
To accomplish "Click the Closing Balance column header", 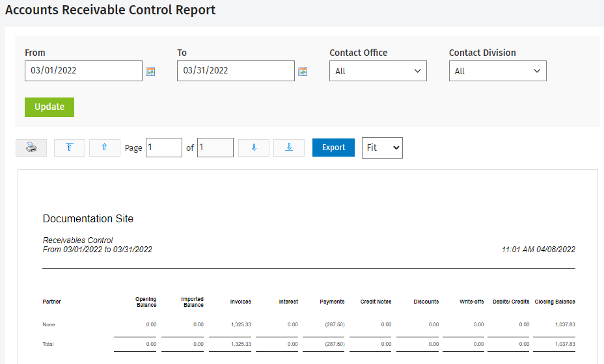I will click(555, 302).
